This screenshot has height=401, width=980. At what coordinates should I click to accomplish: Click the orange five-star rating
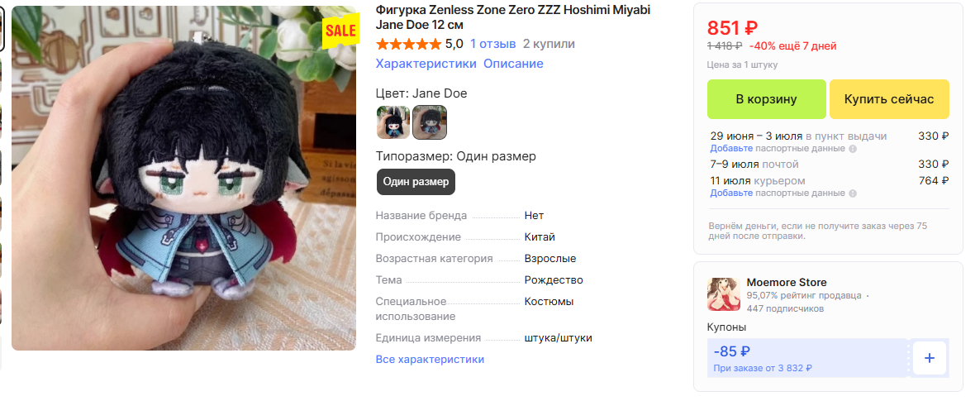pos(409,45)
